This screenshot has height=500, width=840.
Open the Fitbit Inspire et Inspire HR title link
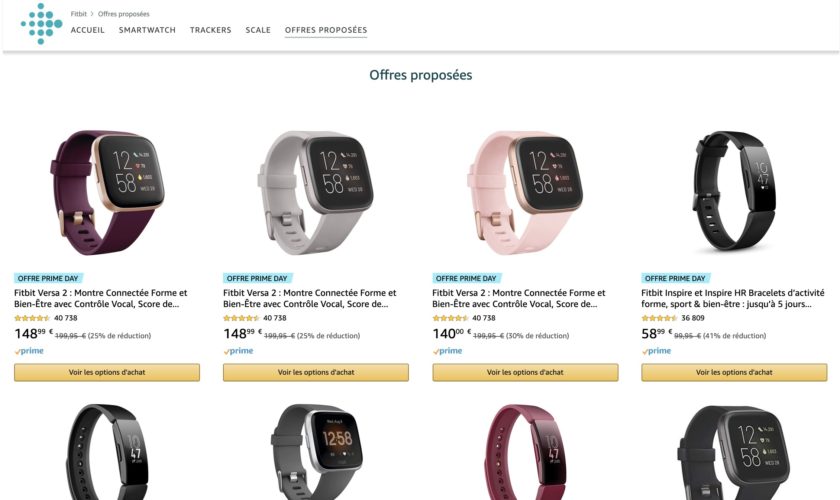[x=733, y=298]
